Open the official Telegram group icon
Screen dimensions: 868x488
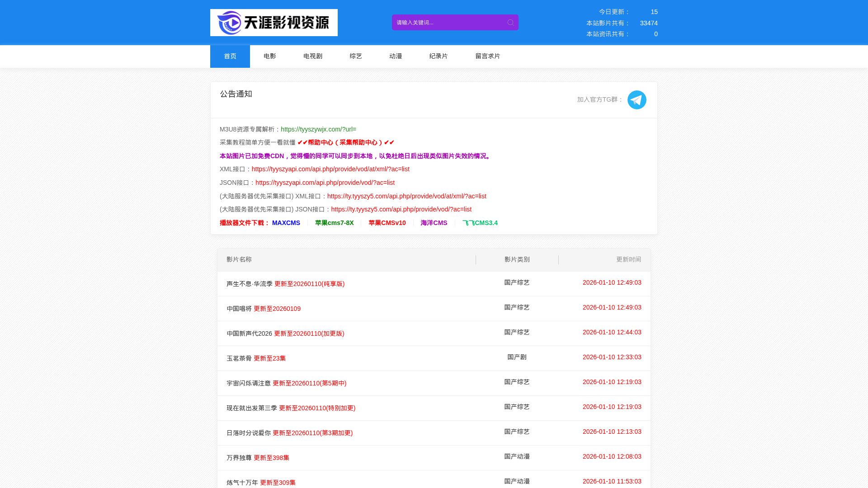tap(637, 100)
